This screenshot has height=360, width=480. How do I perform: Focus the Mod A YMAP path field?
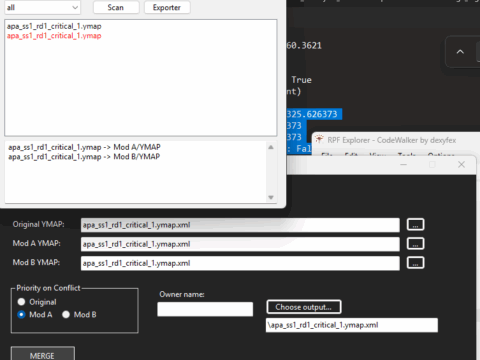click(x=240, y=244)
